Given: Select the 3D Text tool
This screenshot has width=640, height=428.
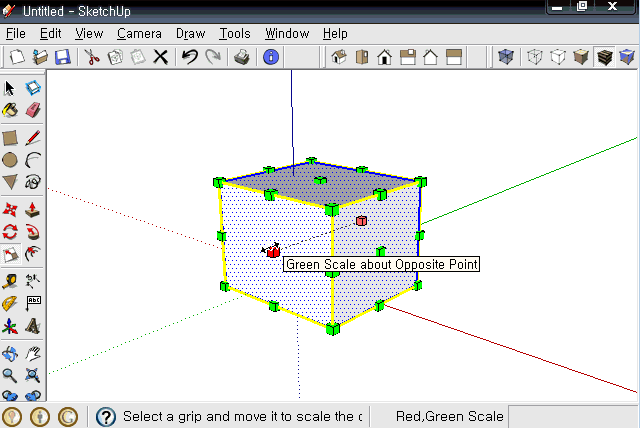Looking at the screenshot, I should (33, 326).
